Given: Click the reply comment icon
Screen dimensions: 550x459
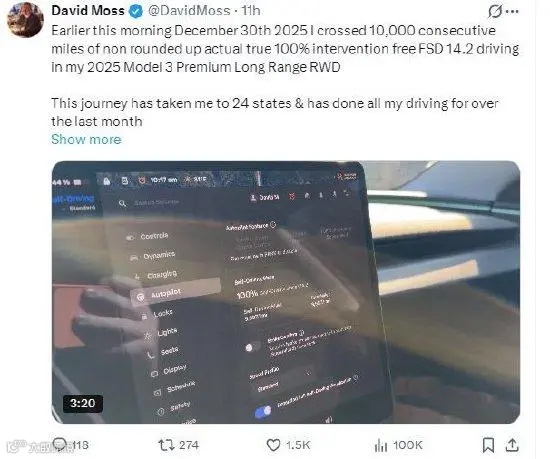Looking at the screenshot, I should pyautogui.click(x=59, y=445).
